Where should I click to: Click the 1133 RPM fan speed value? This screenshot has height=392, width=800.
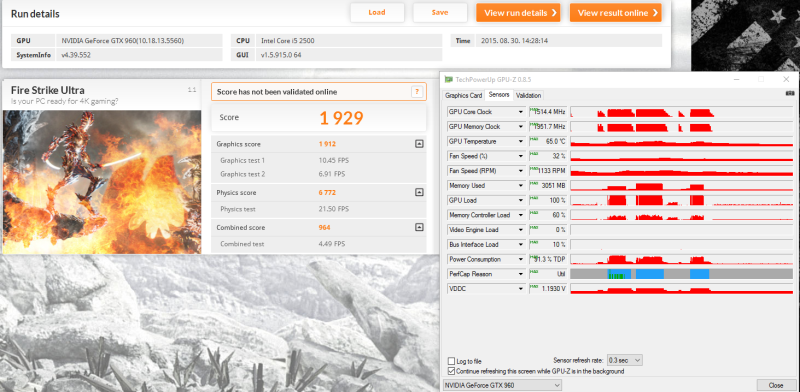(547, 171)
